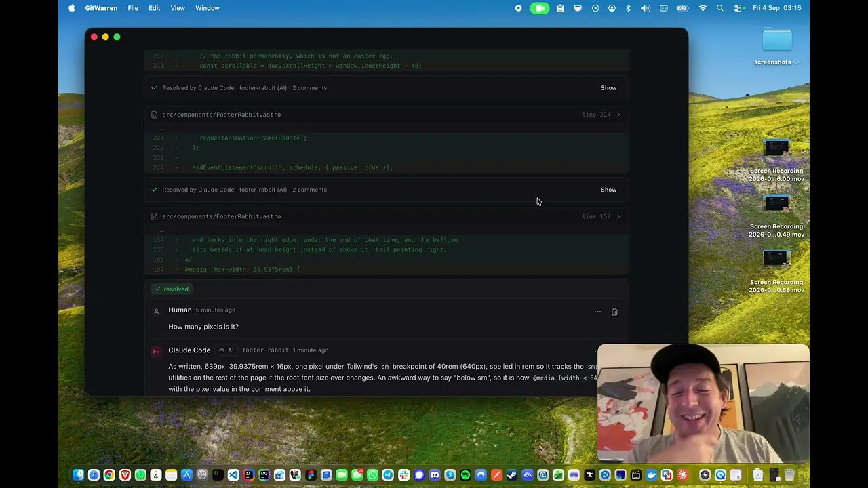Click the 'Claude Code' author name in the comment

click(x=189, y=350)
